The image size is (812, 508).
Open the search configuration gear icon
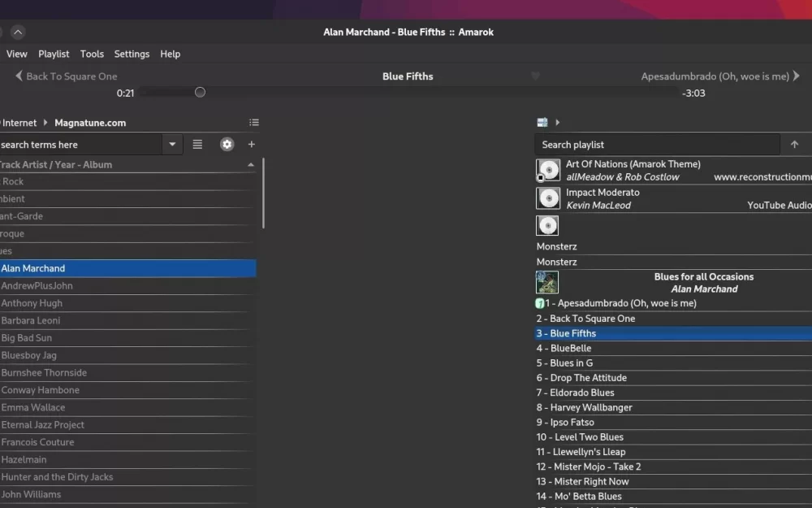pyautogui.click(x=227, y=144)
